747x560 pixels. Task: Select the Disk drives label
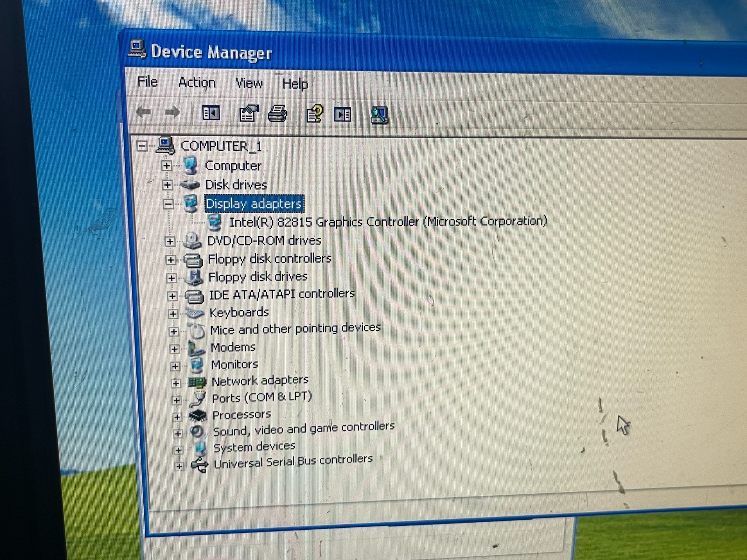[236, 184]
